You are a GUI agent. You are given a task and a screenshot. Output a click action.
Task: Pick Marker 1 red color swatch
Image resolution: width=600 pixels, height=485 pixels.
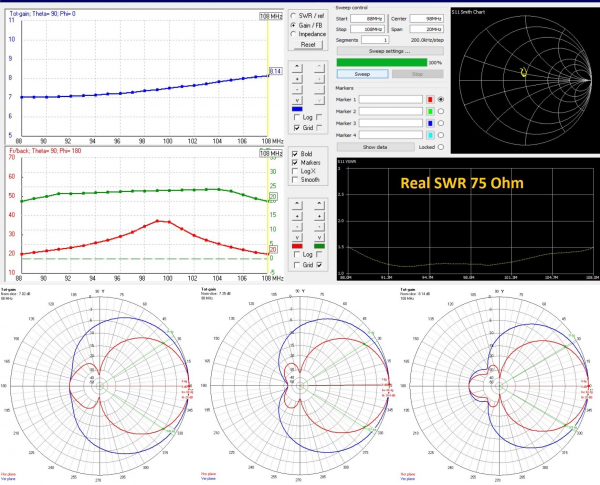click(x=430, y=100)
